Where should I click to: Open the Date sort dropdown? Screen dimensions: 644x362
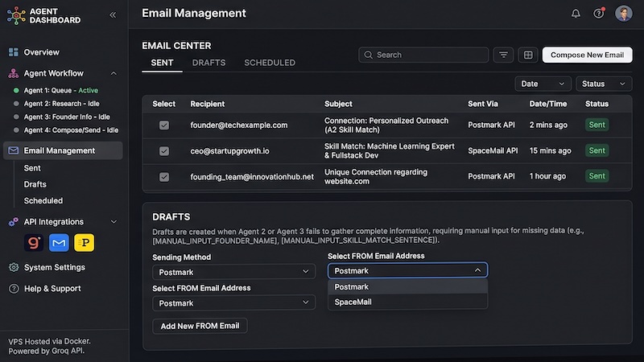(543, 84)
